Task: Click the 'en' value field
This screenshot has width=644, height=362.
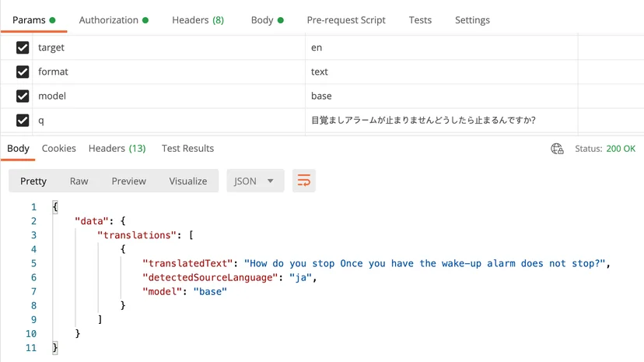Action: click(x=442, y=47)
